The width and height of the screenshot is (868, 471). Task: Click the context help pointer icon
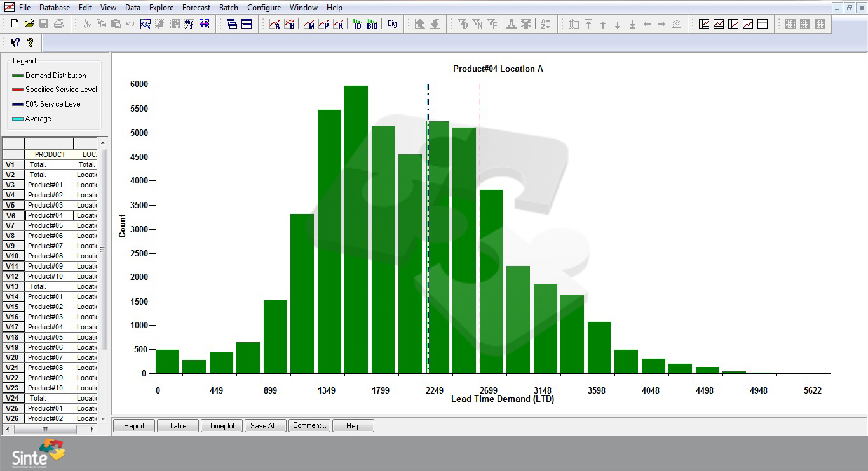15,43
